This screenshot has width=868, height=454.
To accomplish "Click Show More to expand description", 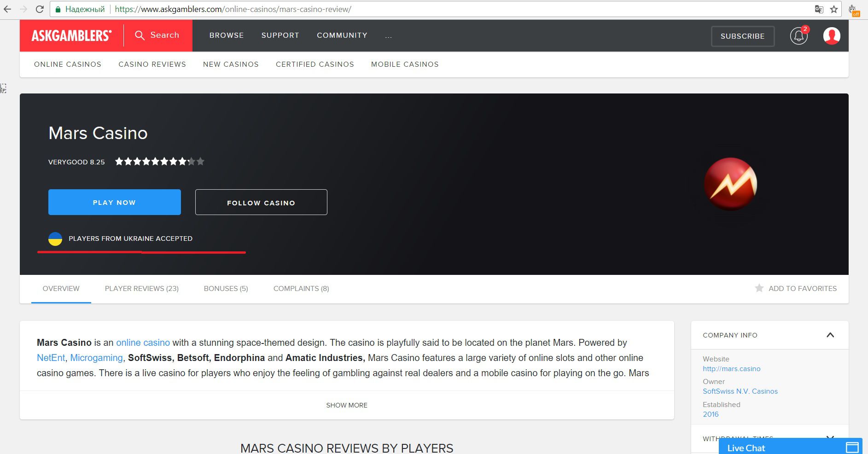I will [x=347, y=405].
